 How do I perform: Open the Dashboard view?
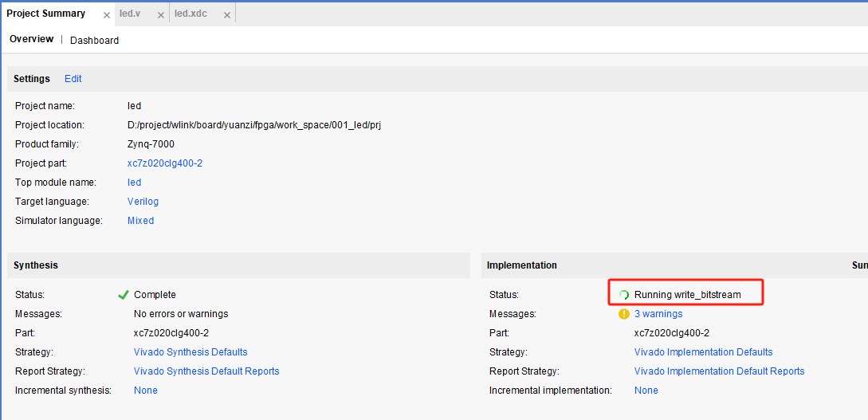[x=94, y=41]
